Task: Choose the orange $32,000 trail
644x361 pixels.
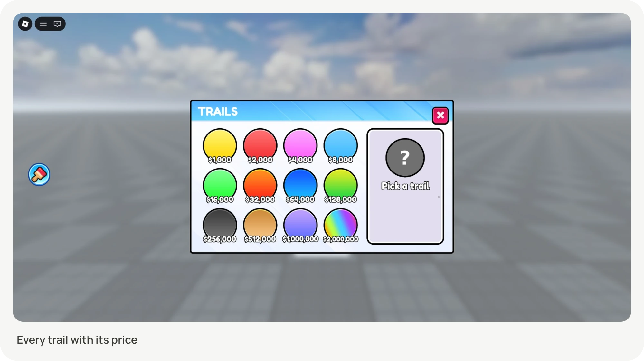Action: coord(260,186)
